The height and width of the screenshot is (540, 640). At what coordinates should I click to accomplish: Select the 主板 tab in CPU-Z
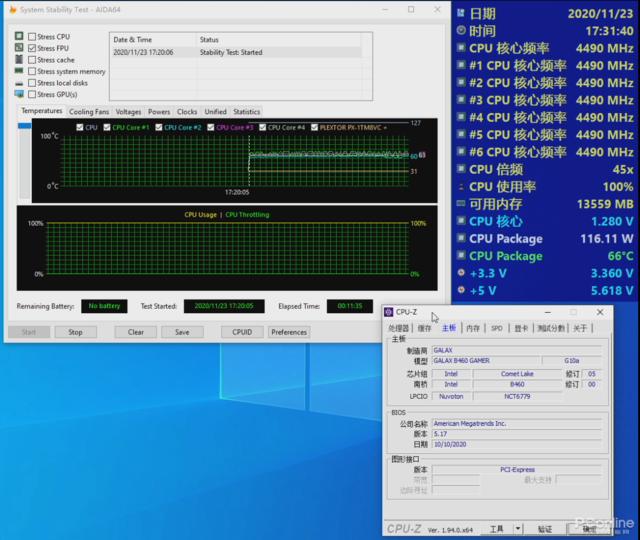449,328
